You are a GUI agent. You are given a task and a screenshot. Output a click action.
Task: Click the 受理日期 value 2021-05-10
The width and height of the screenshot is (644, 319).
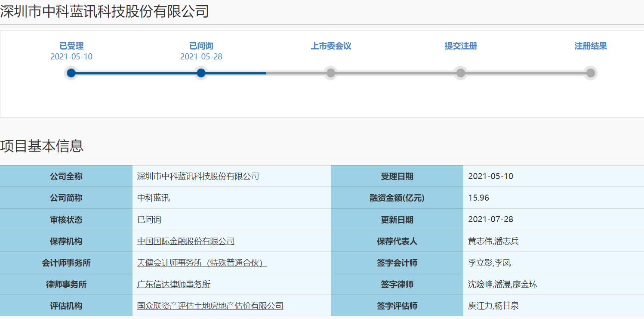pyautogui.click(x=490, y=176)
